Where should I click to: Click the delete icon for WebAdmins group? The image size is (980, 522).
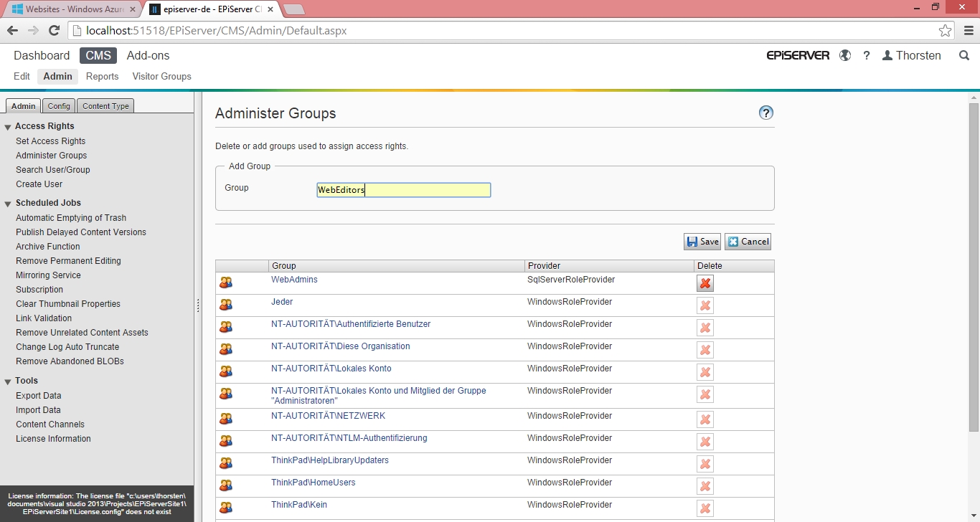[705, 283]
